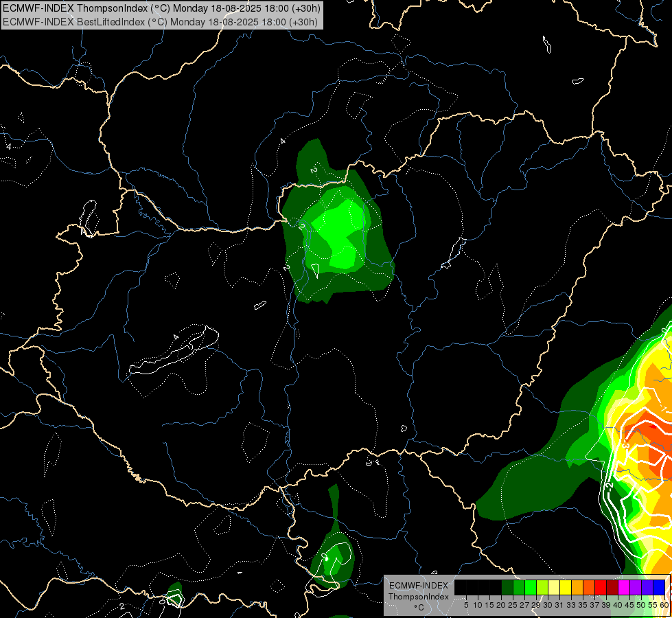Click the legend tick value 60
The height and width of the screenshot is (618, 672).
pos(664,605)
